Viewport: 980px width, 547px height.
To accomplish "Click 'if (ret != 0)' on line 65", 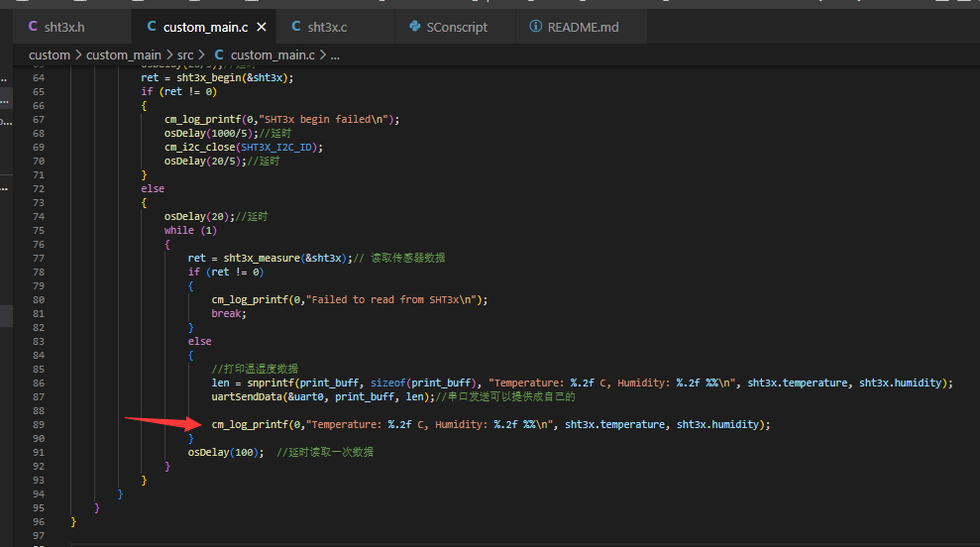I will (178, 91).
